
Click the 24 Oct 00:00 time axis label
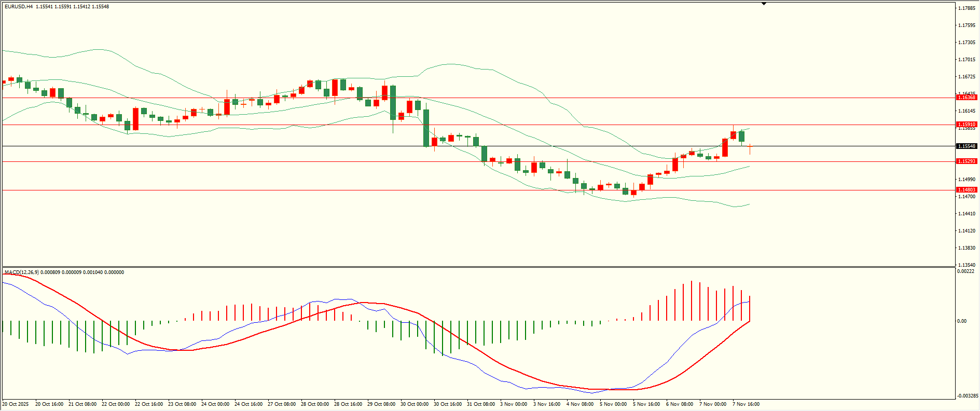pos(215,404)
